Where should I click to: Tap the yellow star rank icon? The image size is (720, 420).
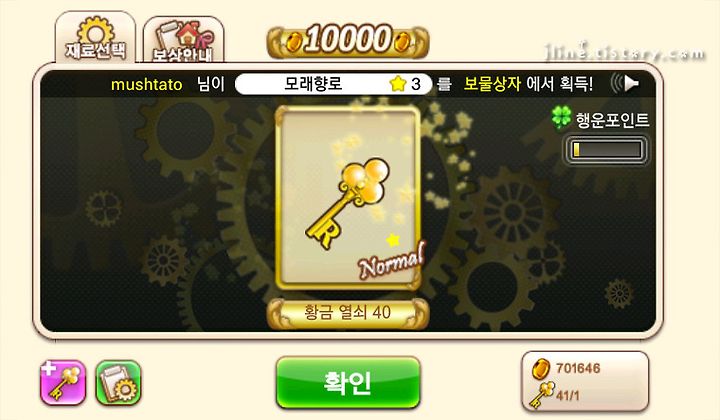tap(398, 84)
